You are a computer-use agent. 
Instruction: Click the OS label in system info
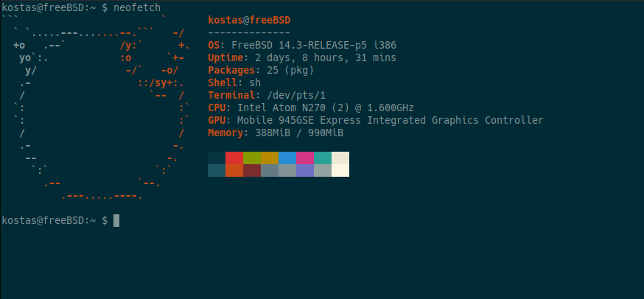[217, 45]
